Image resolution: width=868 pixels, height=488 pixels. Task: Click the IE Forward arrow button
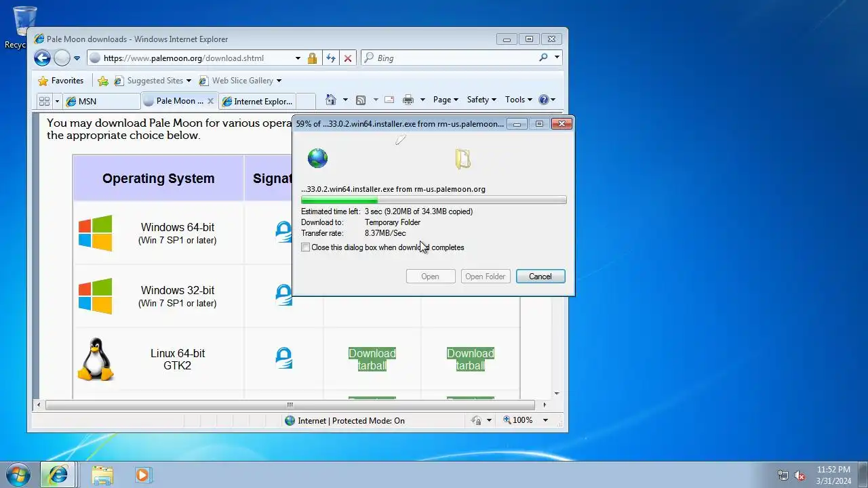62,58
